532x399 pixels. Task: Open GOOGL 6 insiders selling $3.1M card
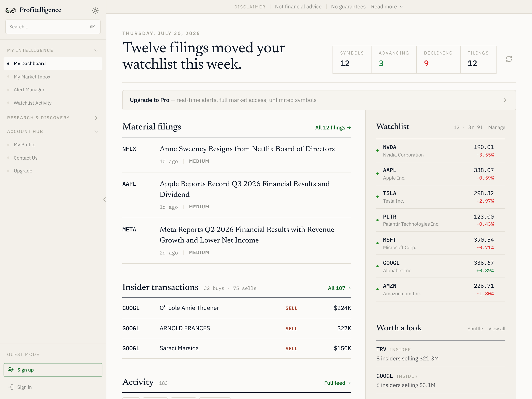(441, 380)
